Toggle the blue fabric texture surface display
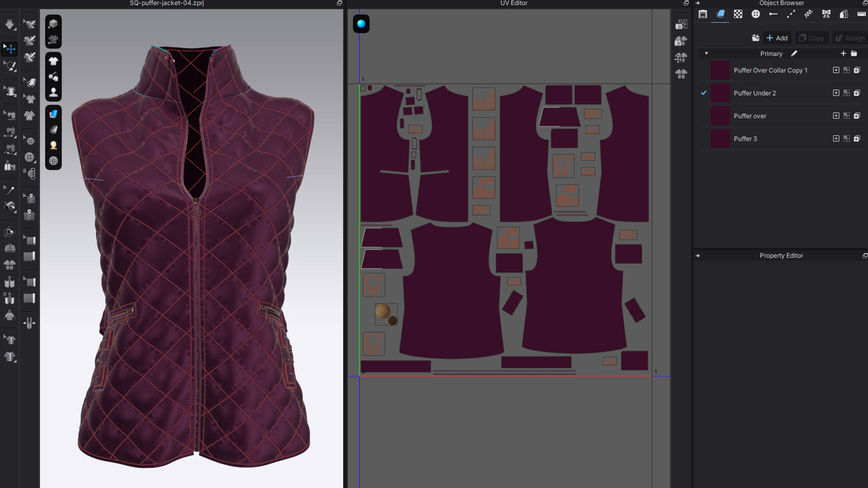This screenshot has width=868, height=488. coord(53,113)
